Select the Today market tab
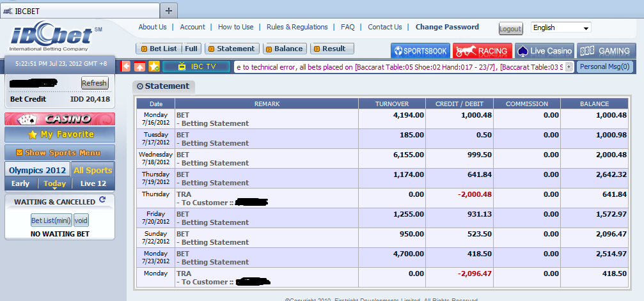Viewport: 644px width, 301px height. click(54, 183)
